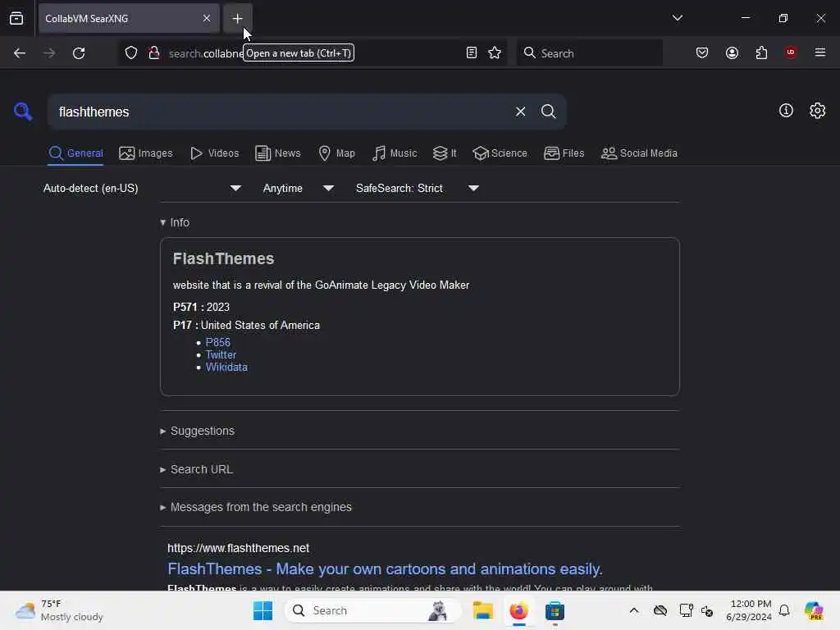Switch to the News category tab
This screenshot has height=630, width=840.
(277, 153)
